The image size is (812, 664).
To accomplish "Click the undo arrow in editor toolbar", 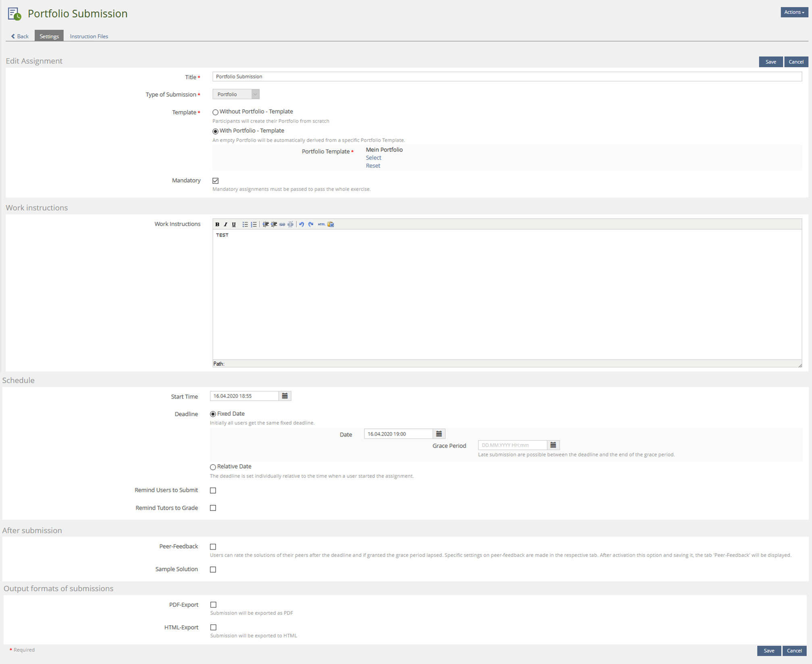I will click(x=302, y=224).
